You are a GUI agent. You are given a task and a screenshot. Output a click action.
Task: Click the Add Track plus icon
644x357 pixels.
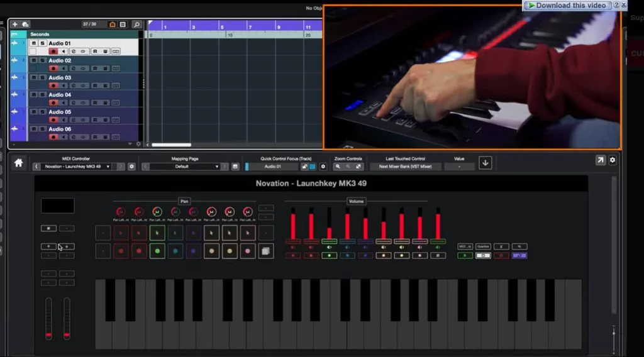click(x=15, y=25)
